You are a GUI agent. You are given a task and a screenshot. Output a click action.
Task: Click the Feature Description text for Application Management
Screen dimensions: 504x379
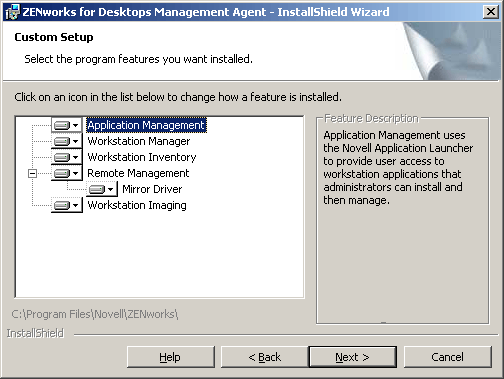pos(398,168)
